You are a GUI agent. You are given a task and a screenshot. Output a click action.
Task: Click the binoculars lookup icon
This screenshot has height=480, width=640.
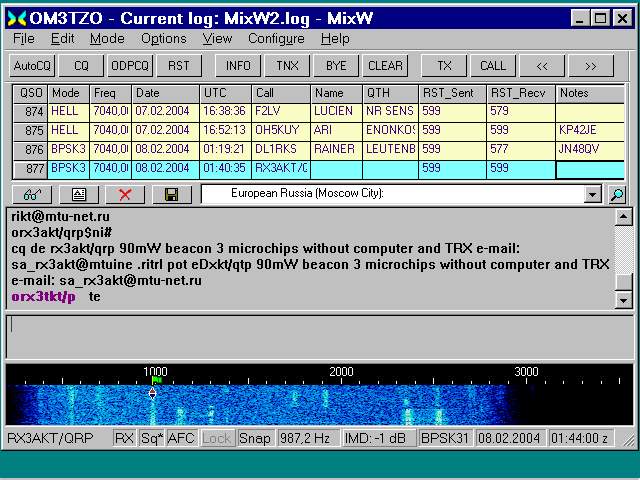[32, 194]
